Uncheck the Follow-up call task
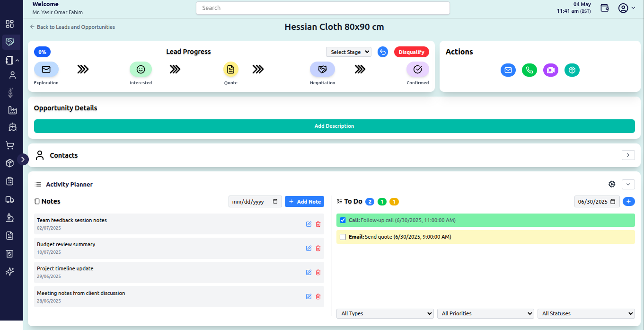Screen dimensions: 644x330 coord(343,220)
